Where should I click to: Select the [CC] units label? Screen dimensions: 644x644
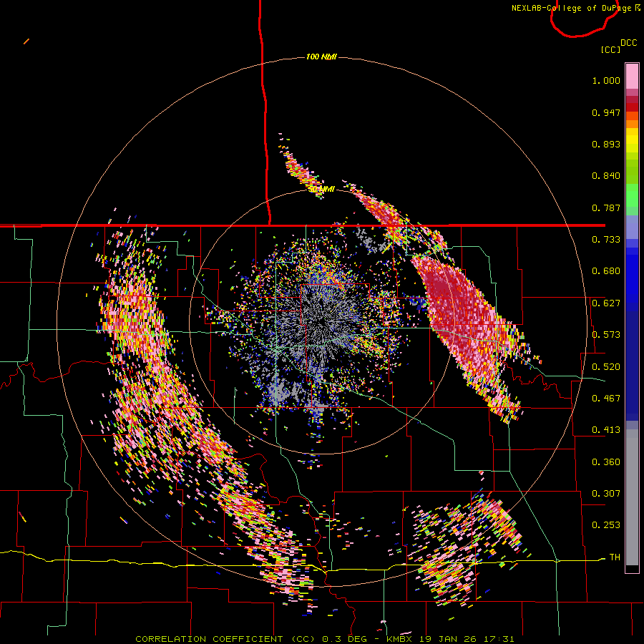point(610,49)
